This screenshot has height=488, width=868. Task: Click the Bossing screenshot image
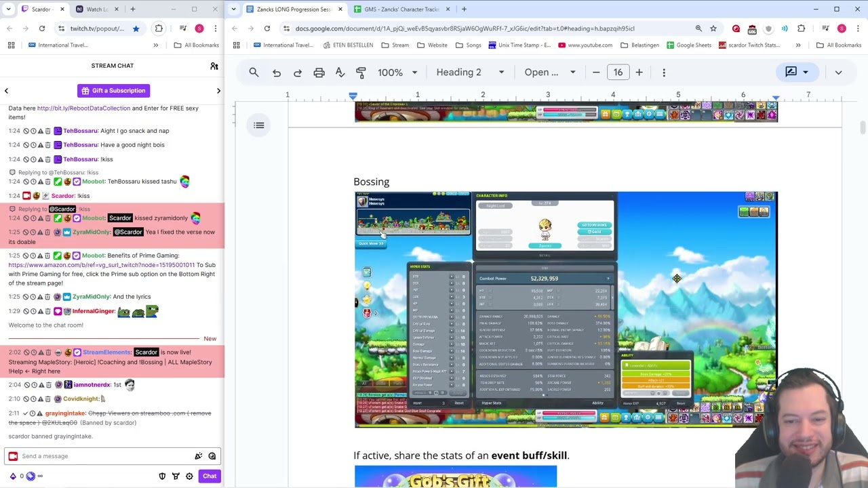(566, 310)
